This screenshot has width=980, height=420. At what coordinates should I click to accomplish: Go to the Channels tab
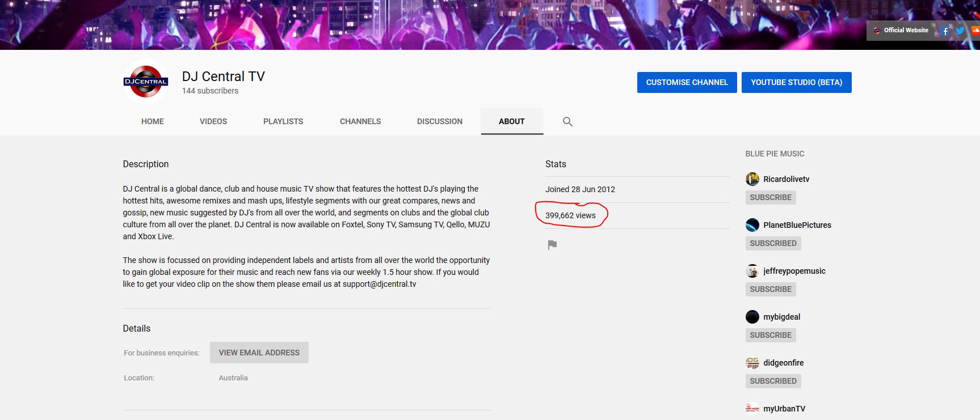360,121
